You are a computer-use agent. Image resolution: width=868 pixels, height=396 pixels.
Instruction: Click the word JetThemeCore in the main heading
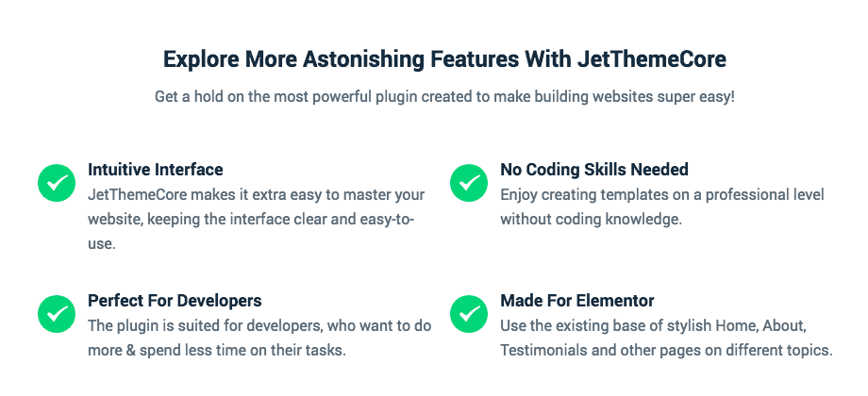coord(652,59)
